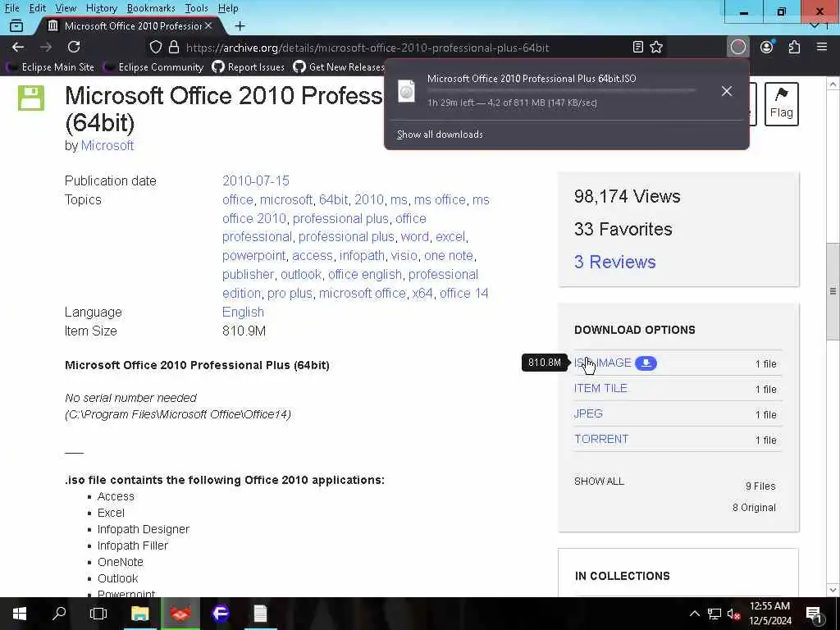
Task: Open the Report Issues bookmark
Action: point(248,67)
